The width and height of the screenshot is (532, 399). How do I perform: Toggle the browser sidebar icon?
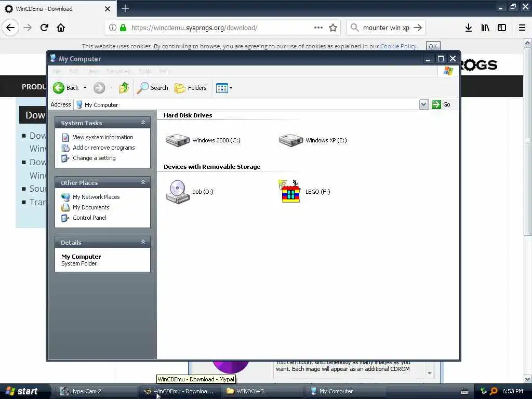(502, 28)
